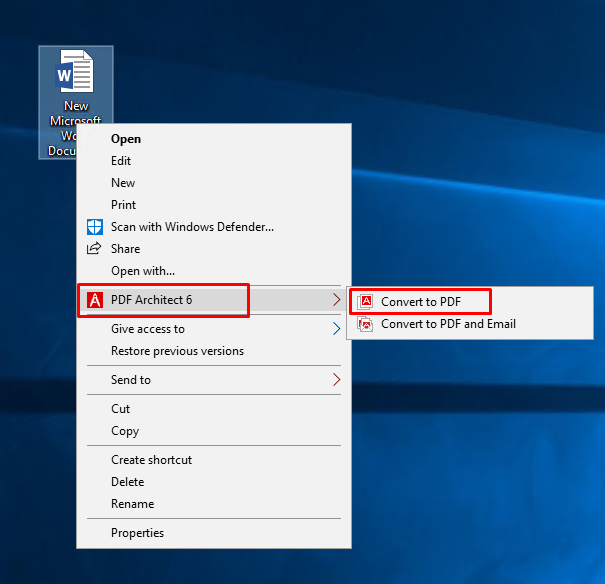Select the Send to entry
This screenshot has height=584, width=605.
point(214,380)
